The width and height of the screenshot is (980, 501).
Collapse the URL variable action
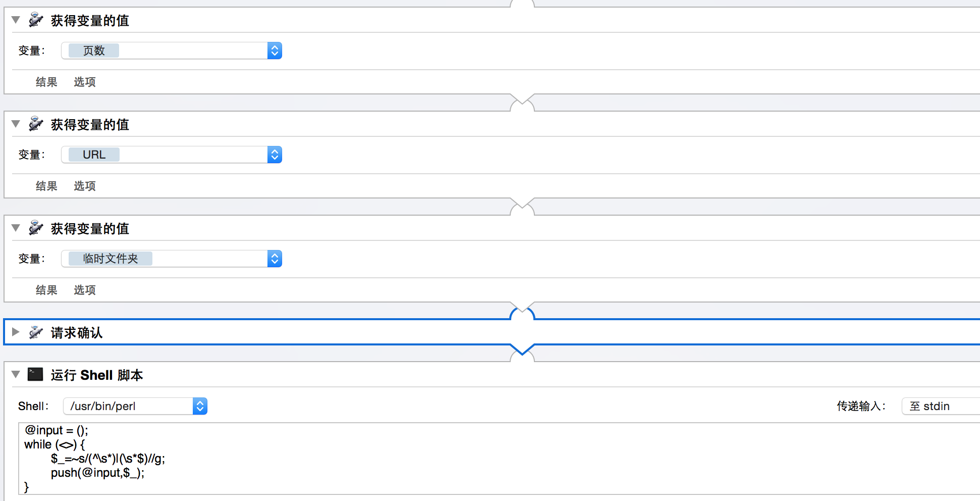16,124
